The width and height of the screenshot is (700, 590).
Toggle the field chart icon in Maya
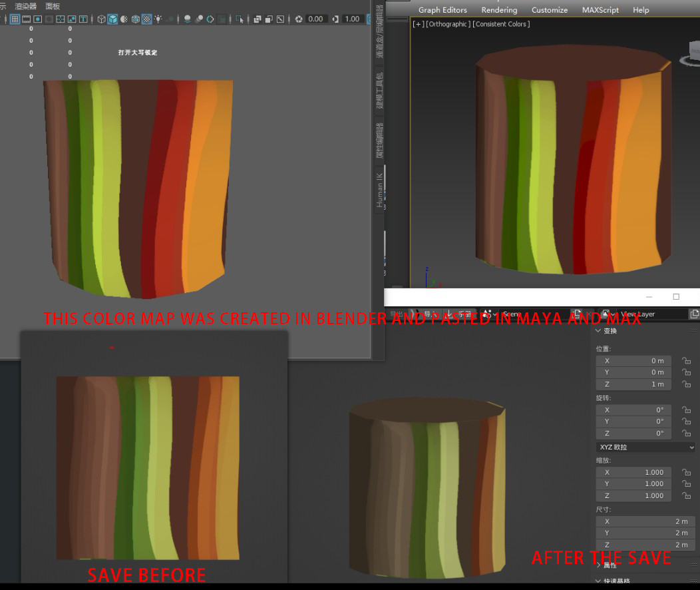tap(61, 19)
